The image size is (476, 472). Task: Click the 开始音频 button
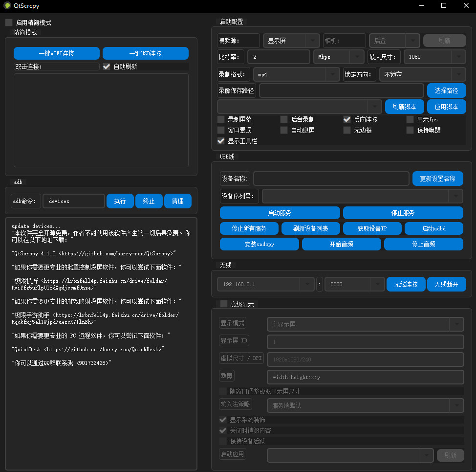[342, 244]
